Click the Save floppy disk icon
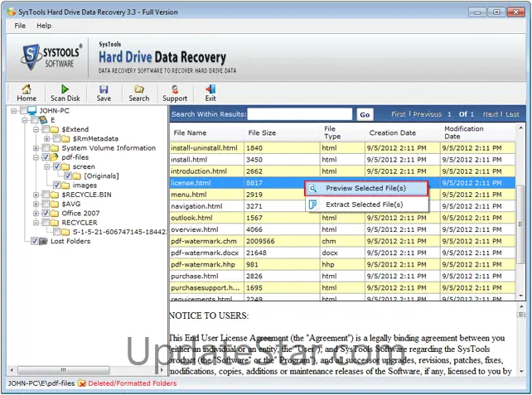 click(x=104, y=89)
